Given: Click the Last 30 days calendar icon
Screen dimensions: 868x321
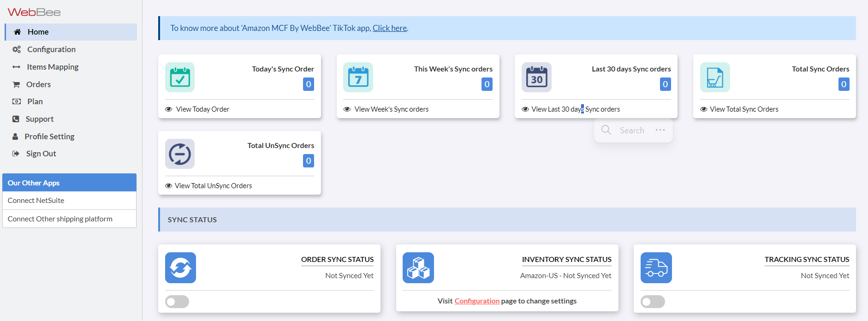Looking at the screenshot, I should pyautogui.click(x=536, y=77).
